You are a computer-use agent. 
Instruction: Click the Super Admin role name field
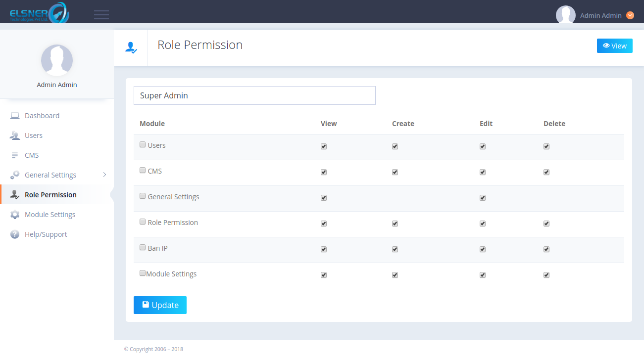pyautogui.click(x=254, y=95)
